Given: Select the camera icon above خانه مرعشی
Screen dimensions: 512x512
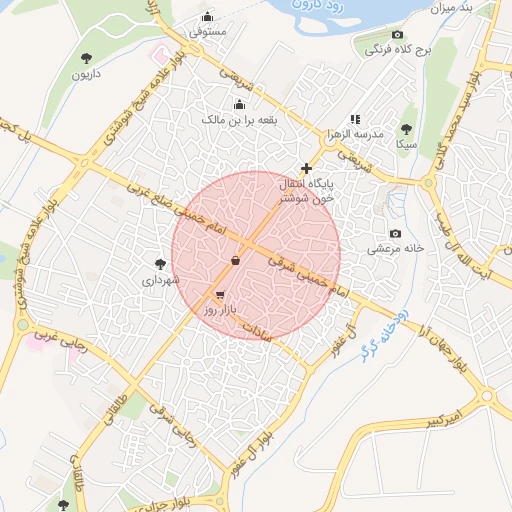Looking at the screenshot, I should coord(395,234).
